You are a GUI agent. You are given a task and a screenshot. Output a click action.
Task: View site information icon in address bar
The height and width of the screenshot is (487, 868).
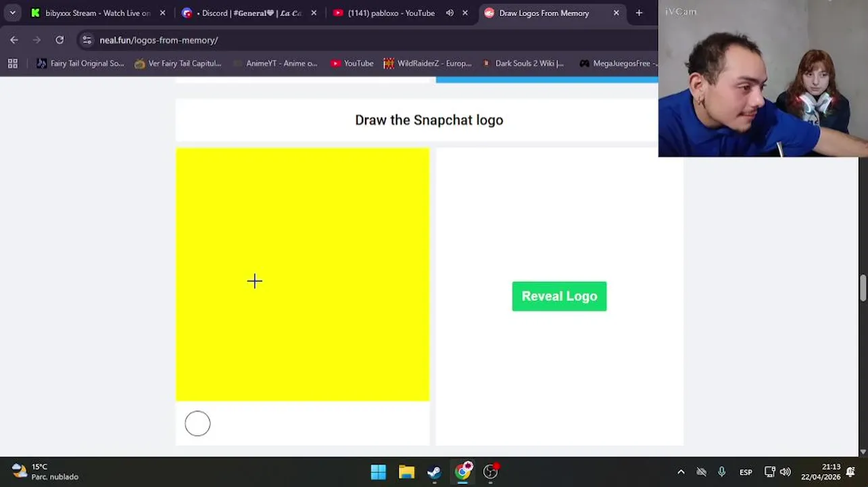pyautogui.click(x=87, y=40)
